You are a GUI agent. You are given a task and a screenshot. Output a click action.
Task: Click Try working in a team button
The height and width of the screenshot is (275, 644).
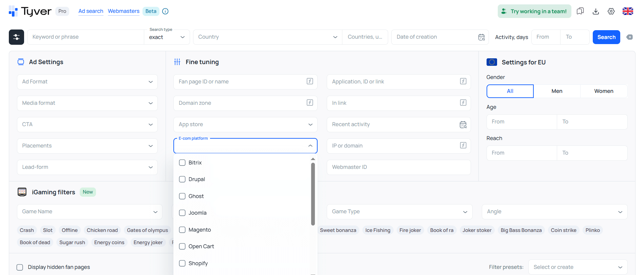click(x=534, y=11)
